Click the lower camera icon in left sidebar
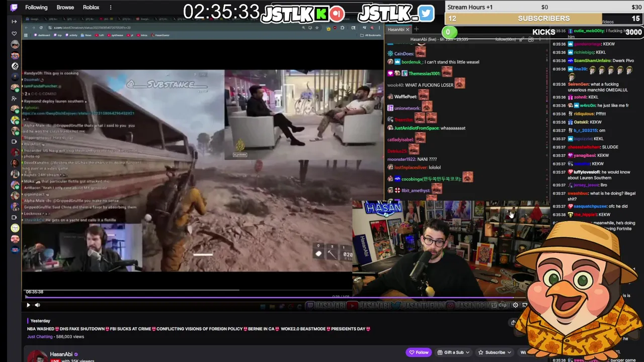 (x=14, y=217)
